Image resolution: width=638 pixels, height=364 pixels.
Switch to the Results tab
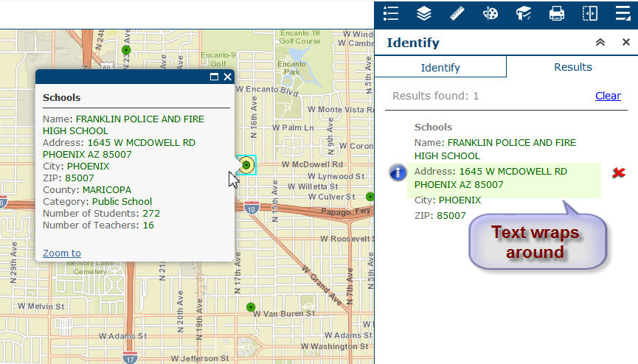572,67
